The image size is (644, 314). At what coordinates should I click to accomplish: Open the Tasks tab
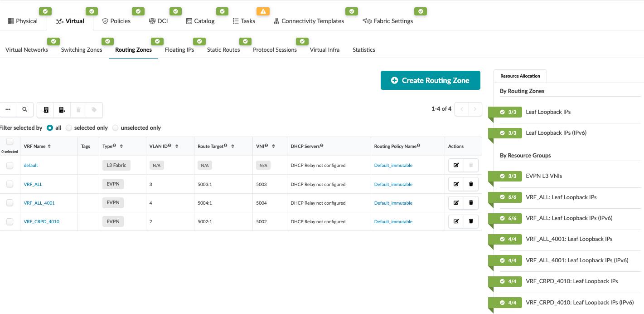244,21
